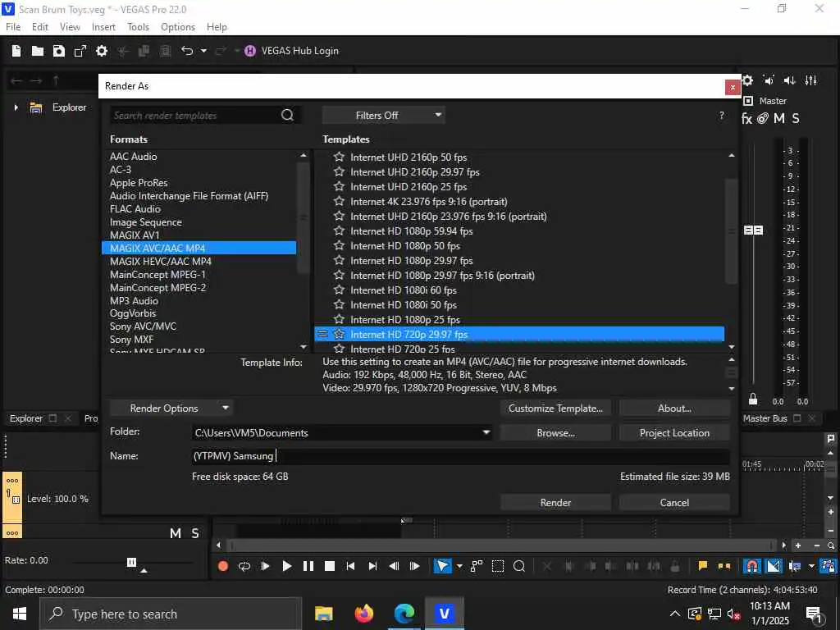Click the timeline horizontal scrollbar
840x630 pixels.
[501, 546]
